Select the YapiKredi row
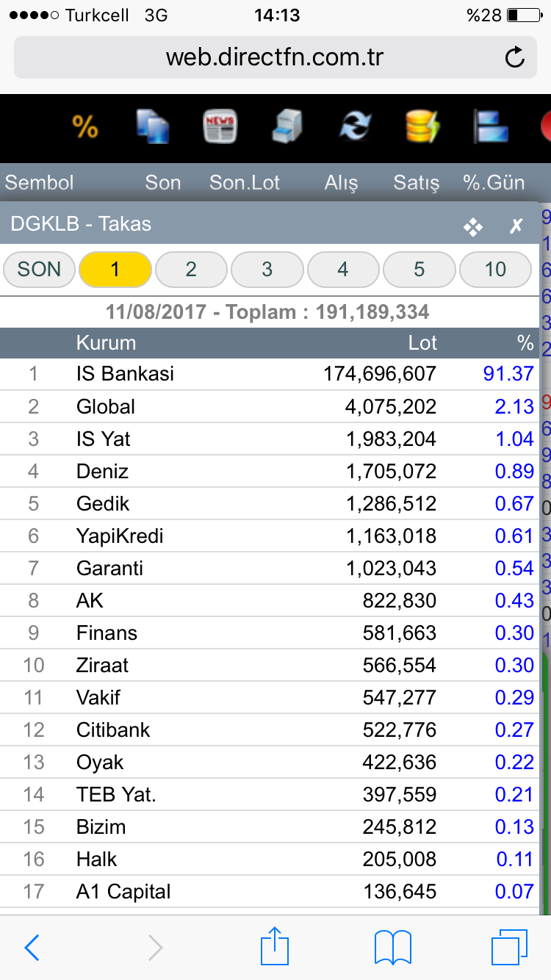The width and height of the screenshot is (551, 980). coord(270,536)
